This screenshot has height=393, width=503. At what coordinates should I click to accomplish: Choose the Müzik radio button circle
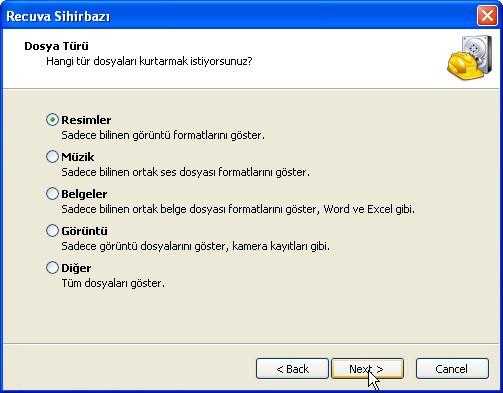point(52,157)
